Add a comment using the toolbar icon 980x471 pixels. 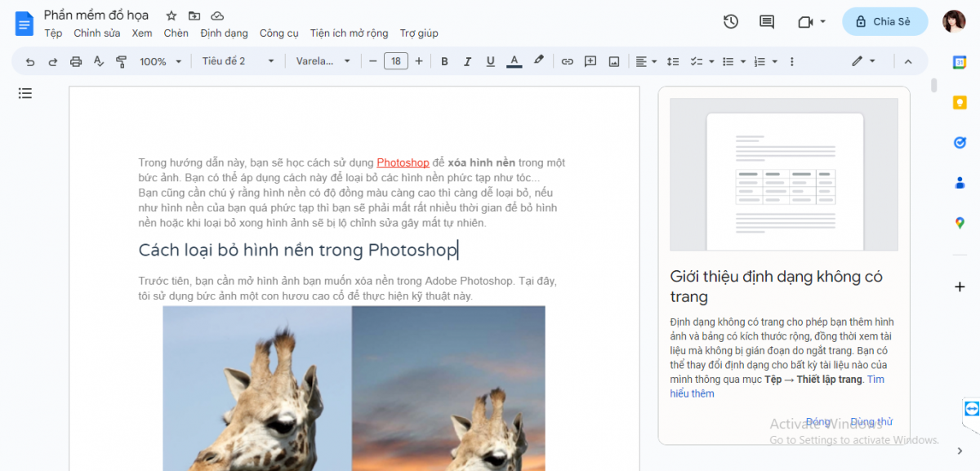click(x=590, y=61)
